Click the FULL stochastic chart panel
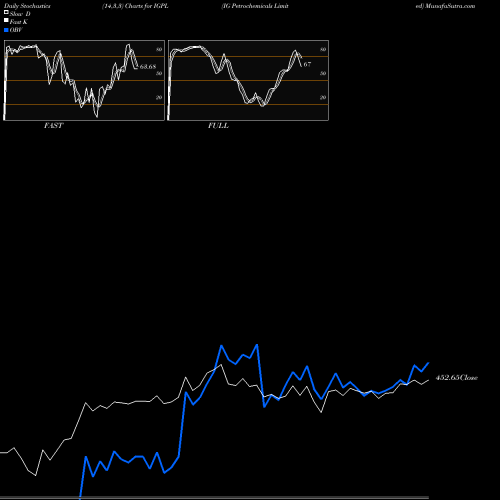500x500 pixels. coord(248,80)
